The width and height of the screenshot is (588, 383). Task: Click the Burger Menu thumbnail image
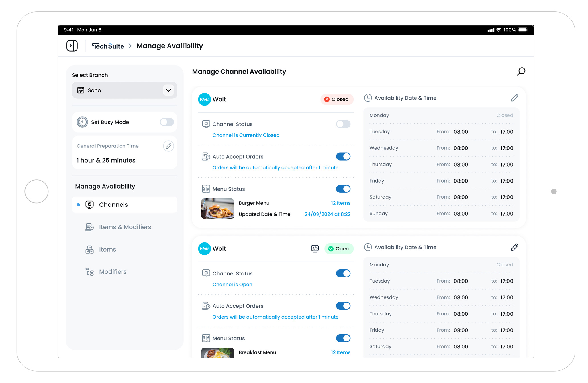217,209
